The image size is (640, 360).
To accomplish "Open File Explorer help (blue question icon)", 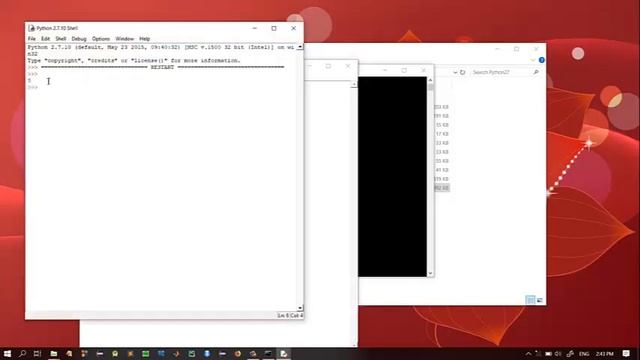I will click(x=542, y=60).
